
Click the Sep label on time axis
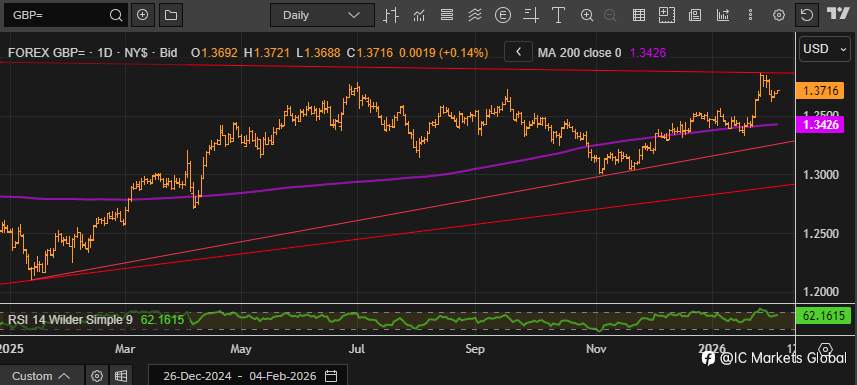[475, 349]
